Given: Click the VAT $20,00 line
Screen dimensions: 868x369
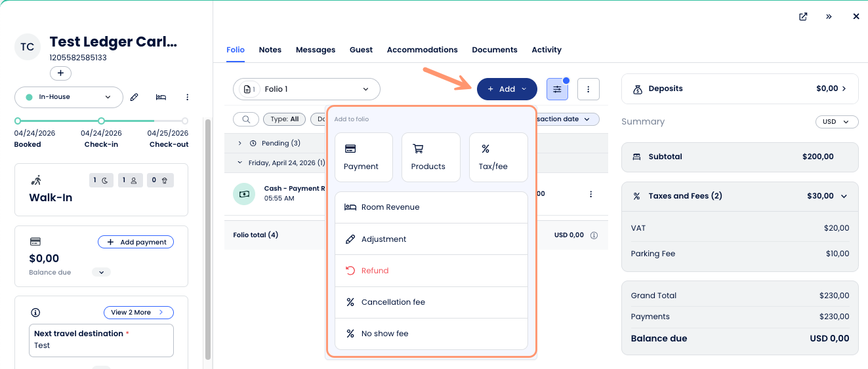Looking at the screenshot, I should point(739,228).
